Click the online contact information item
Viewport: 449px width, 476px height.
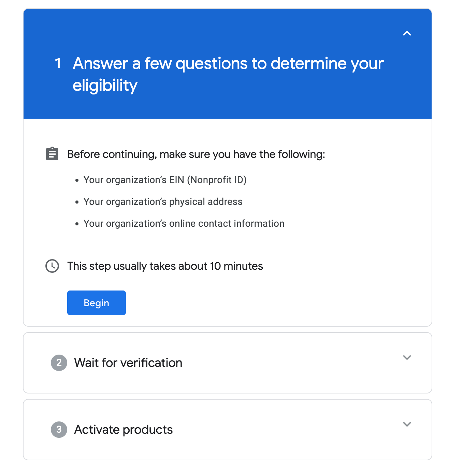[184, 223]
